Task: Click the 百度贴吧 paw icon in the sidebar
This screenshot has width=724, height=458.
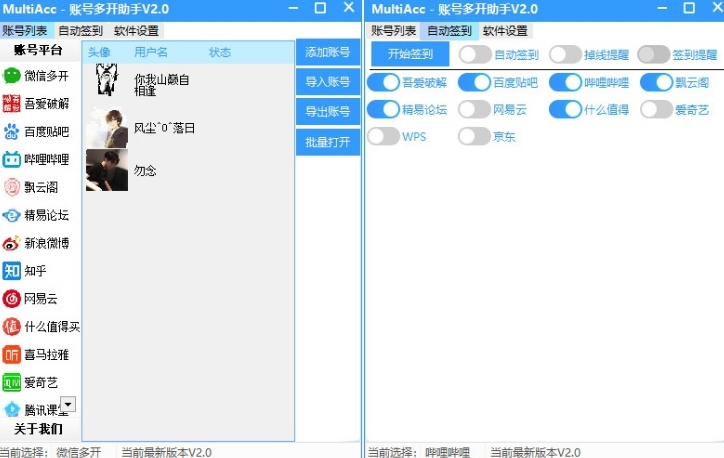Action: pos(12,131)
